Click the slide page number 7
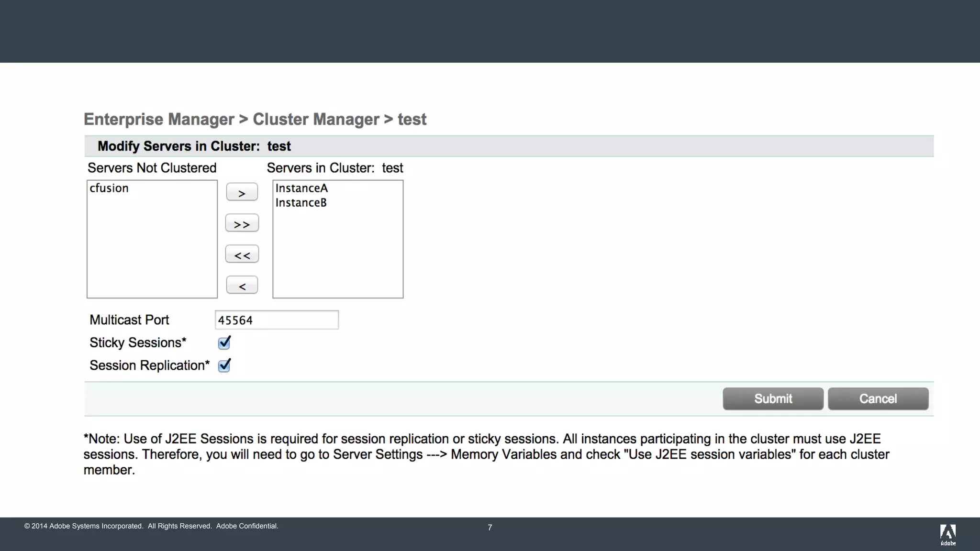980x551 pixels. (490, 528)
